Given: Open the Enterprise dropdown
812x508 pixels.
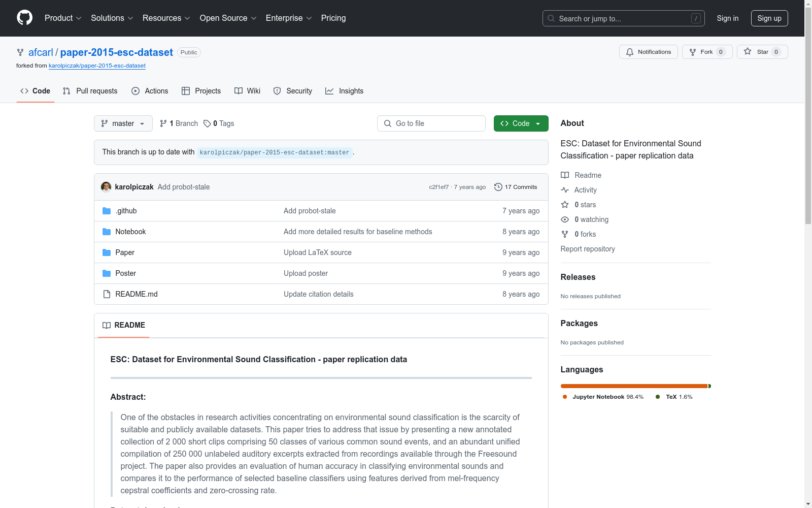Looking at the screenshot, I should pos(288,18).
